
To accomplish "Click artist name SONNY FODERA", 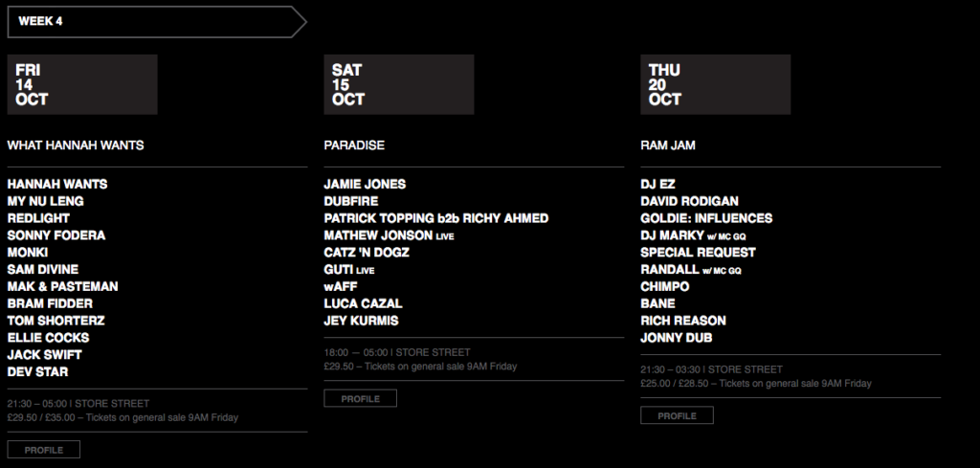I will [x=56, y=235].
